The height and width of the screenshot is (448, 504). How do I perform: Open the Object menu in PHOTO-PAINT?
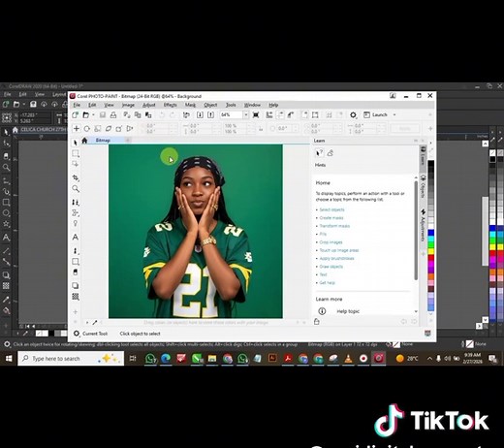pos(210,105)
